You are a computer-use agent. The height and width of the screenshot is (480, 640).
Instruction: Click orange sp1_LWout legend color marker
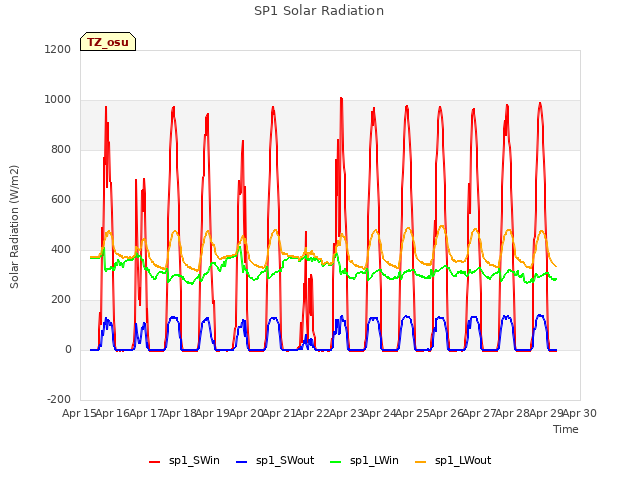(x=420, y=462)
